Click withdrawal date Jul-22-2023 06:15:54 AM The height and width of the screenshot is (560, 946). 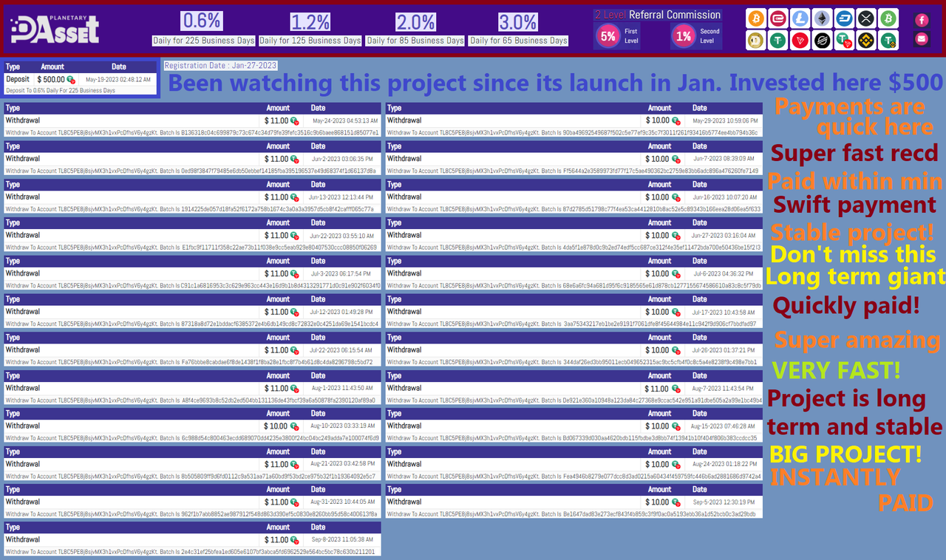(x=342, y=350)
